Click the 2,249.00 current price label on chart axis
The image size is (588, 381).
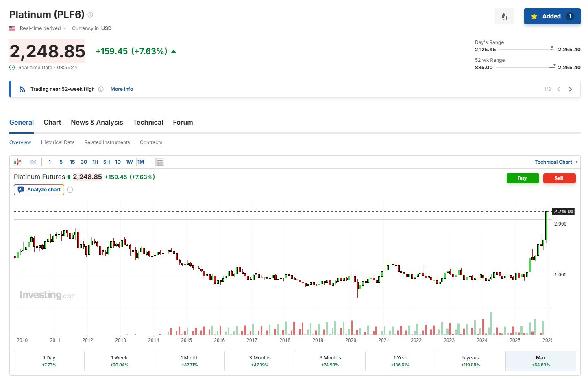563,212
